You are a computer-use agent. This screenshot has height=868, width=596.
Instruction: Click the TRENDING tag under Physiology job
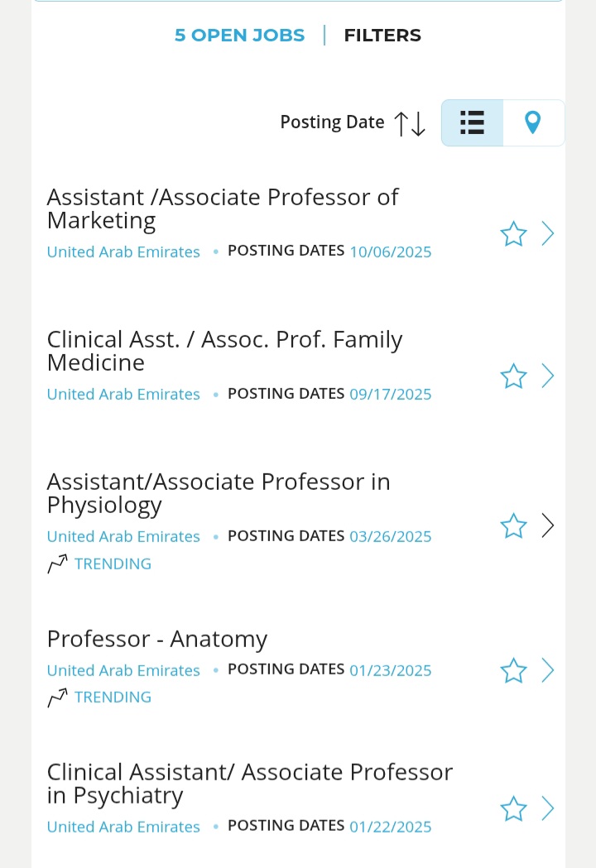(x=113, y=563)
